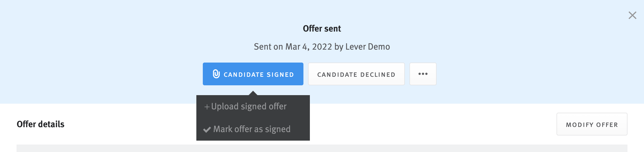644x152 pixels.
Task: Click the X icon to dismiss the offer banner
Action: coord(633,16)
